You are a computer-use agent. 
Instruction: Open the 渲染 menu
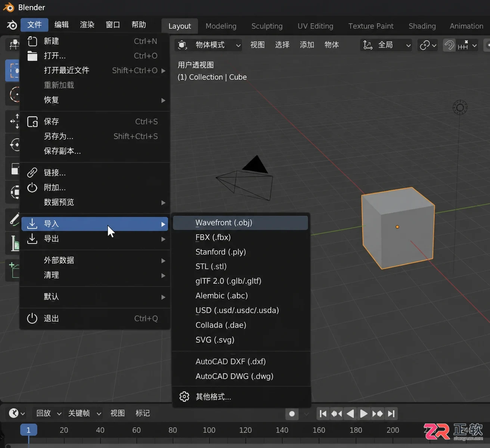[87, 25]
